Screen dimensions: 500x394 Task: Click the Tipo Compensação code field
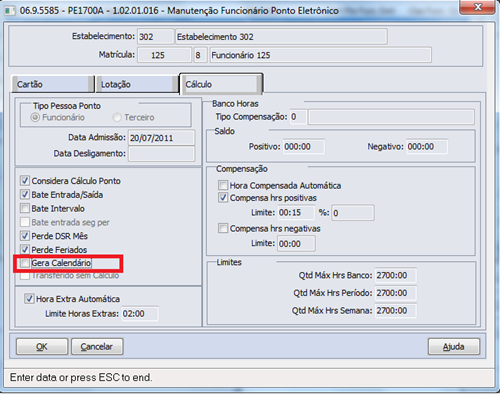(298, 117)
